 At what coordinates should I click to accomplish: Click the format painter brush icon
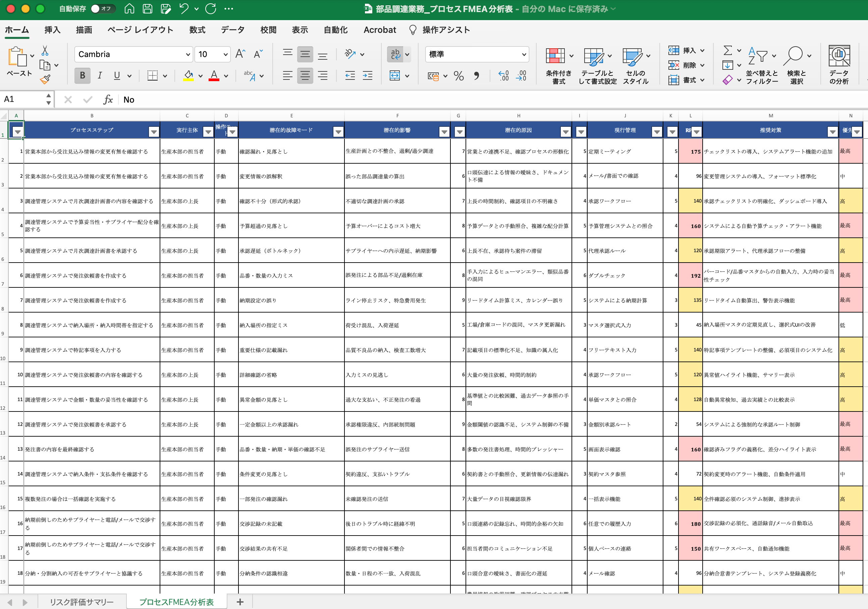pyautogui.click(x=45, y=79)
